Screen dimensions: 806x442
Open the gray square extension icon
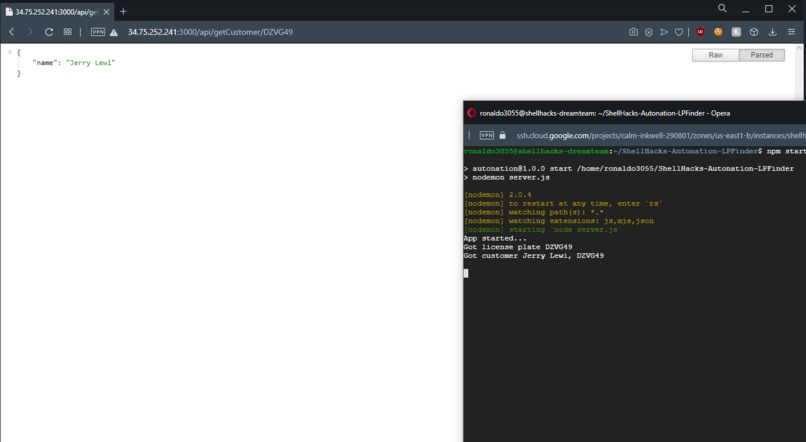(736, 32)
